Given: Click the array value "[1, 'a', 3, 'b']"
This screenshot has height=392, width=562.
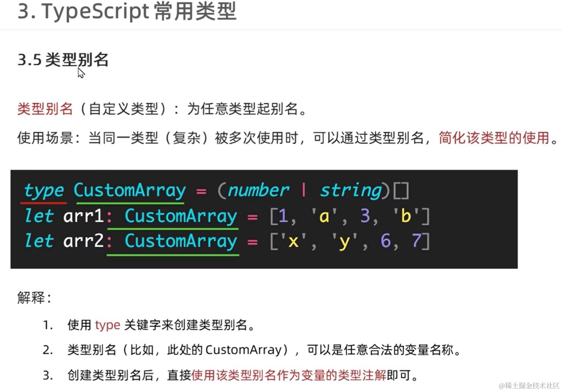Looking at the screenshot, I should 350,216.
